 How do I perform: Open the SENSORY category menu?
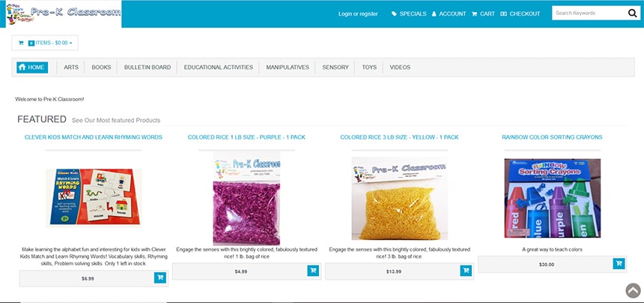(x=335, y=67)
